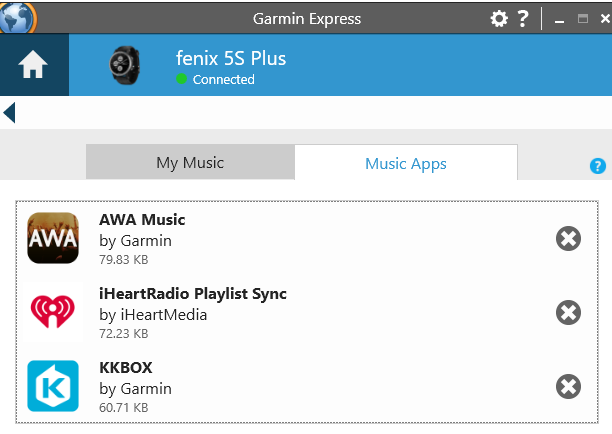Screen dimensions: 612x434
Task: Click the AWA Music app icon
Action: (53, 238)
